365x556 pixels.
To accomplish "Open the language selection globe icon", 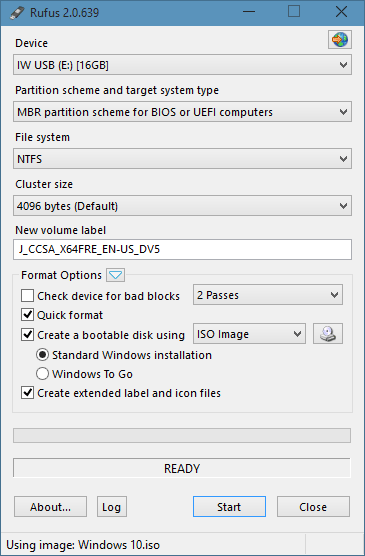I will [x=340, y=39].
